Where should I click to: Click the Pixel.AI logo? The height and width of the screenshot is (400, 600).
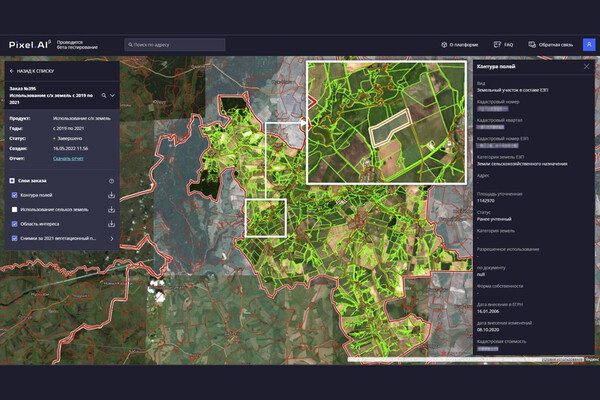point(30,45)
